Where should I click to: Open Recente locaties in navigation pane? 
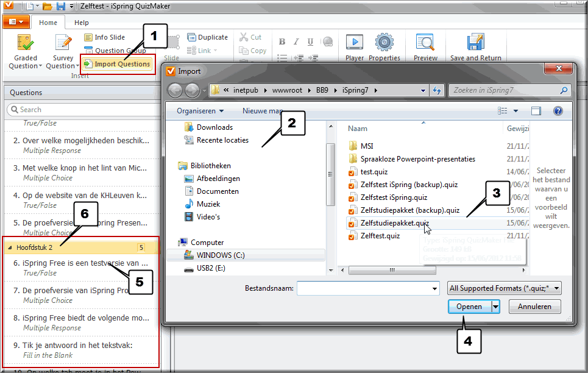[216, 140]
